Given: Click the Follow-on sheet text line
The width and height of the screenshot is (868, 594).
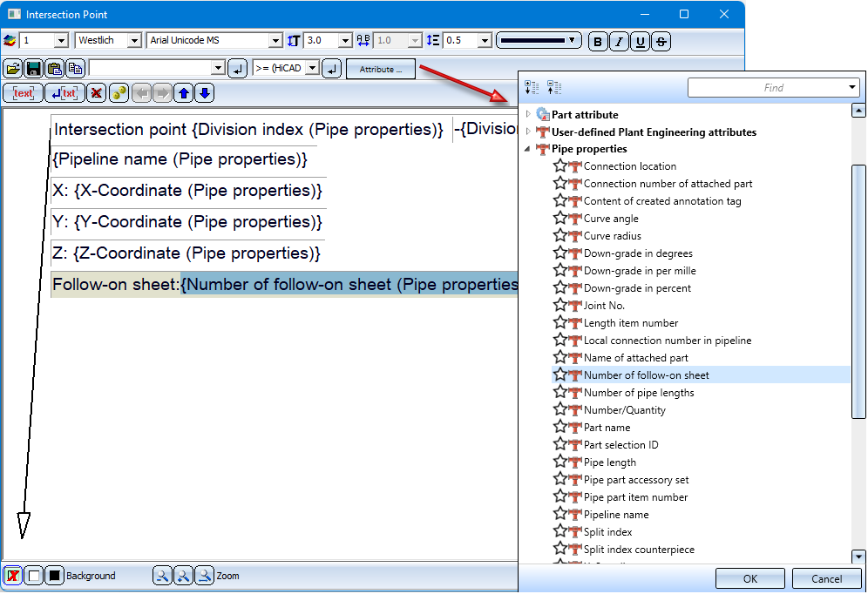Looking at the screenshot, I should [x=284, y=284].
